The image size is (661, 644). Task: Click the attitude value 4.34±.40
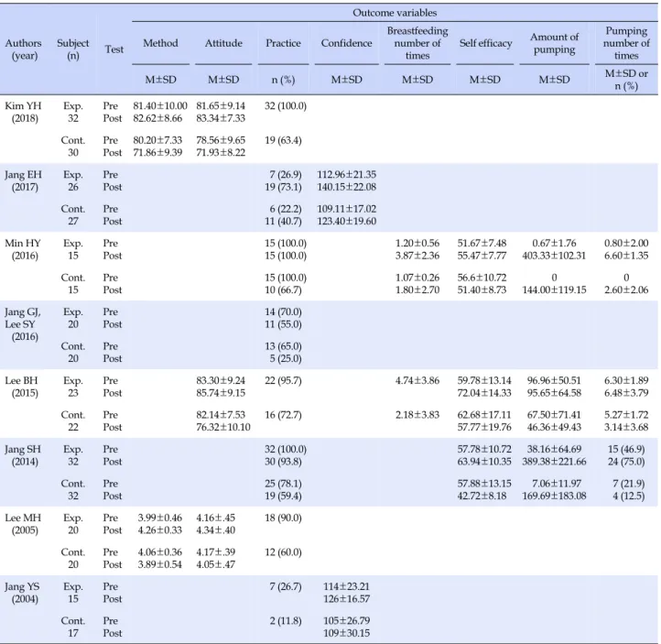(x=215, y=531)
